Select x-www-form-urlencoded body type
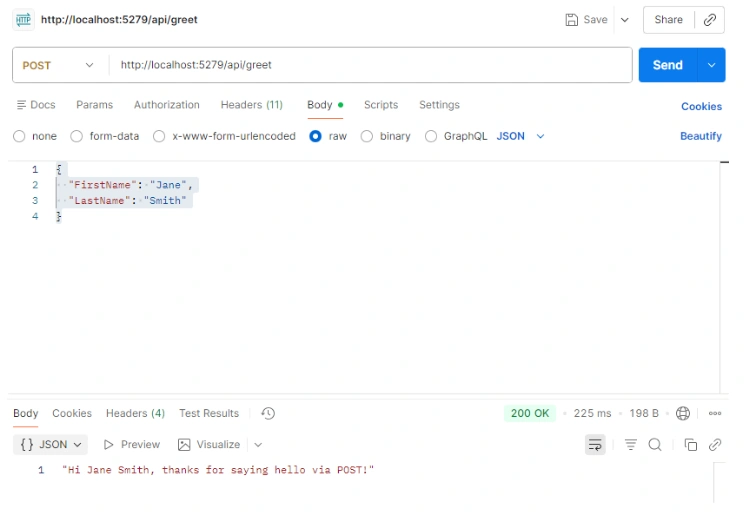 point(159,137)
